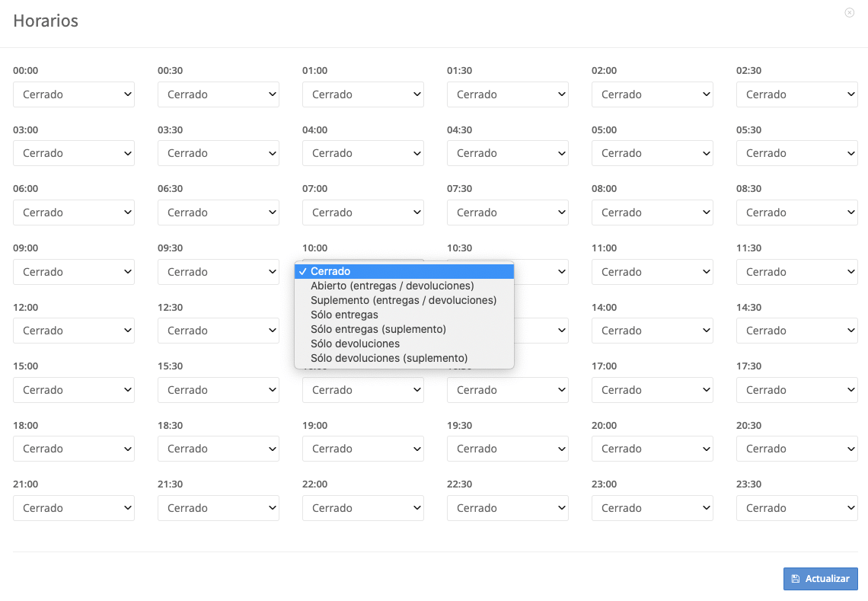This screenshot has width=868, height=601.
Task: Expand the 06:30 status dropdown
Action: (218, 213)
